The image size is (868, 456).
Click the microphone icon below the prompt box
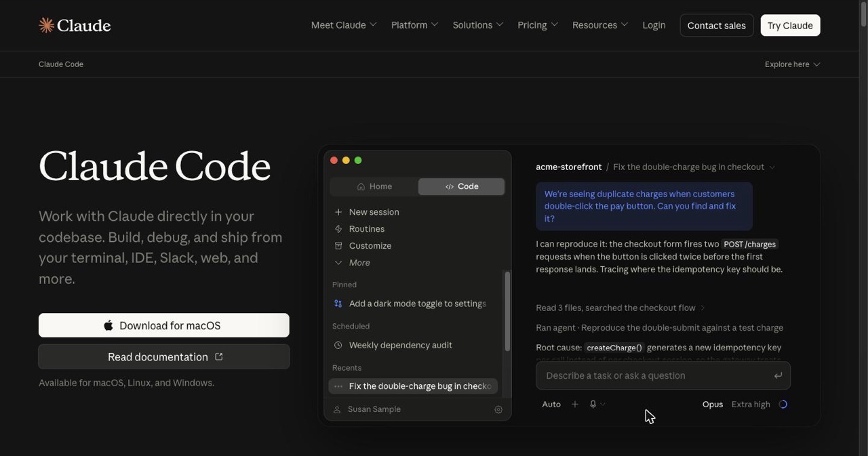(x=593, y=405)
